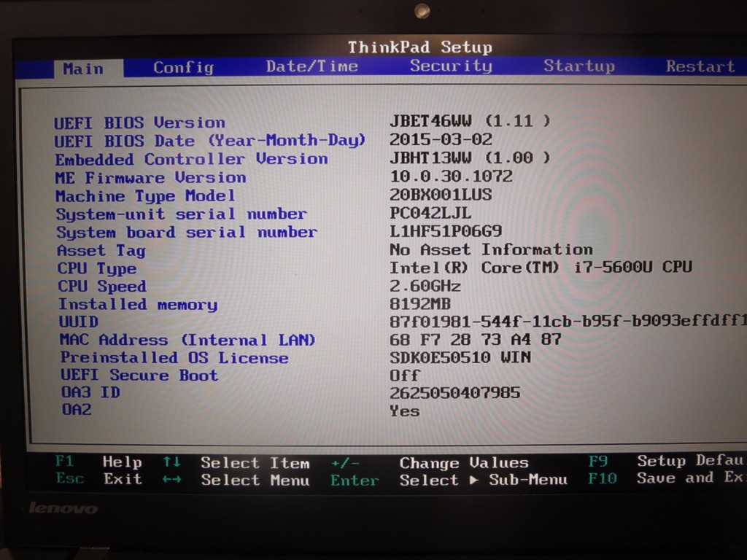Click the Select Menu legend
Viewport: 747px width, 560px height.
tap(255, 480)
